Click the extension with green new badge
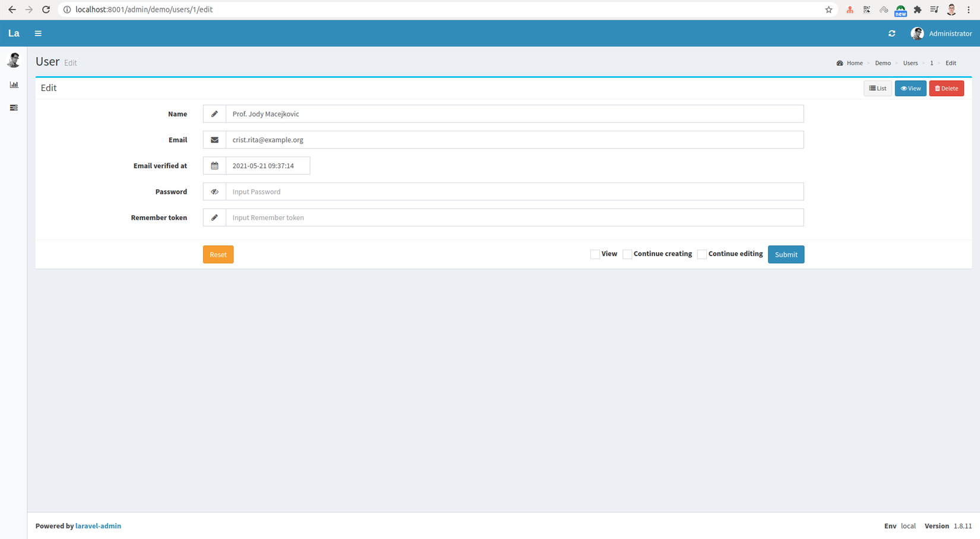 point(900,10)
